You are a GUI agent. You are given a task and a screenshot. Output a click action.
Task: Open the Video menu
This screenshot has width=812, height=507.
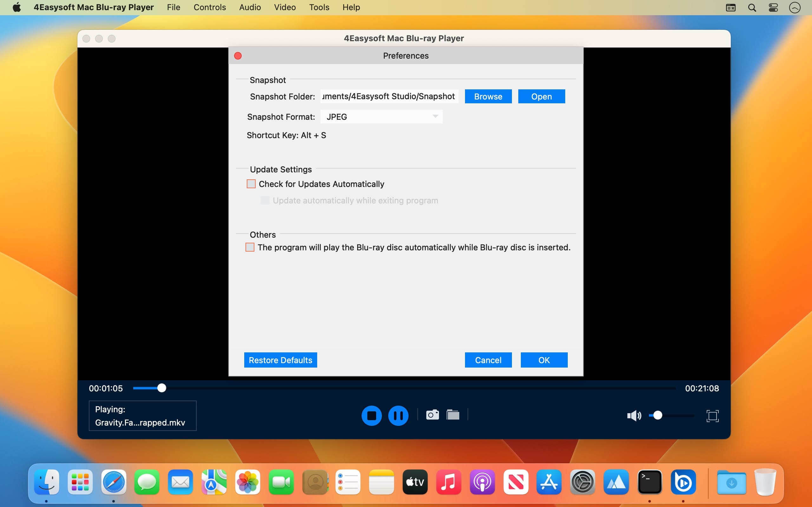click(285, 7)
